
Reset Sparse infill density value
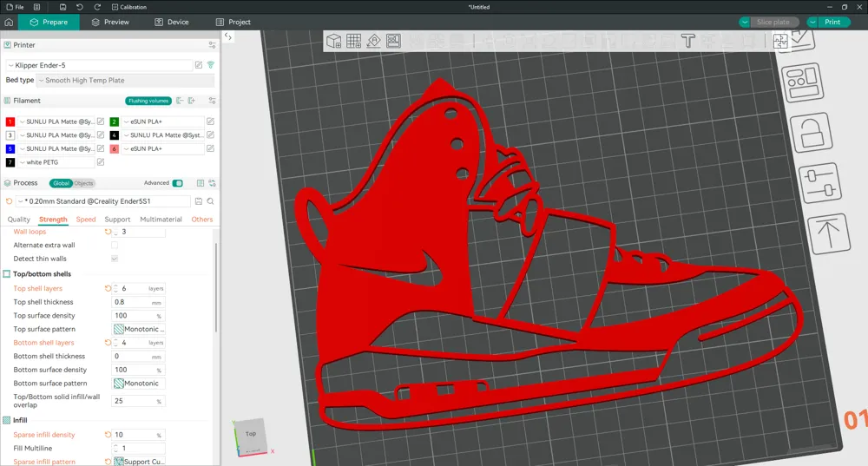pyautogui.click(x=108, y=435)
